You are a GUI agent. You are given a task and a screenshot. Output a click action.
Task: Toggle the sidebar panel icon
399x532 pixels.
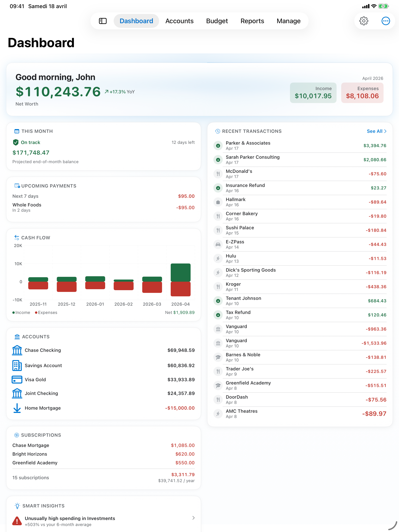coord(103,21)
